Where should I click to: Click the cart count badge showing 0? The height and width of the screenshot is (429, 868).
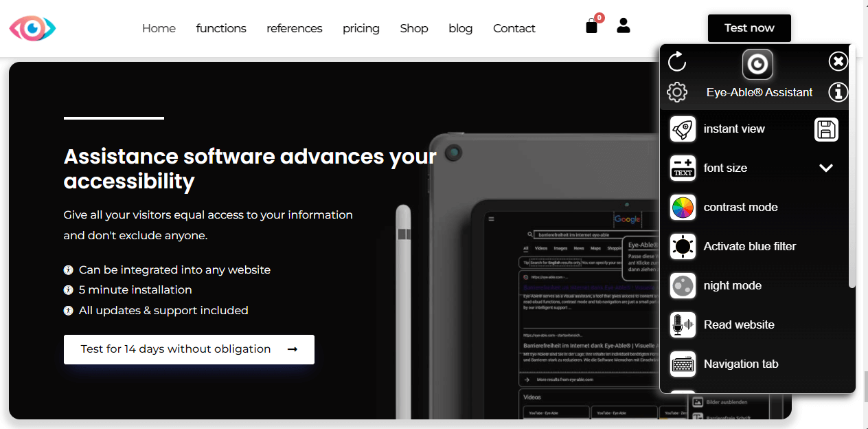599,18
